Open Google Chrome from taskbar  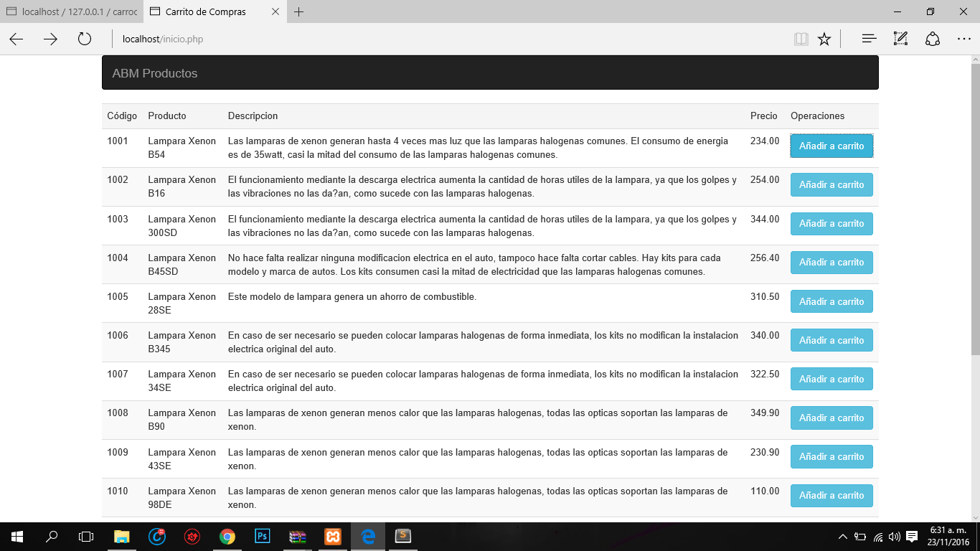(x=227, y=537)
